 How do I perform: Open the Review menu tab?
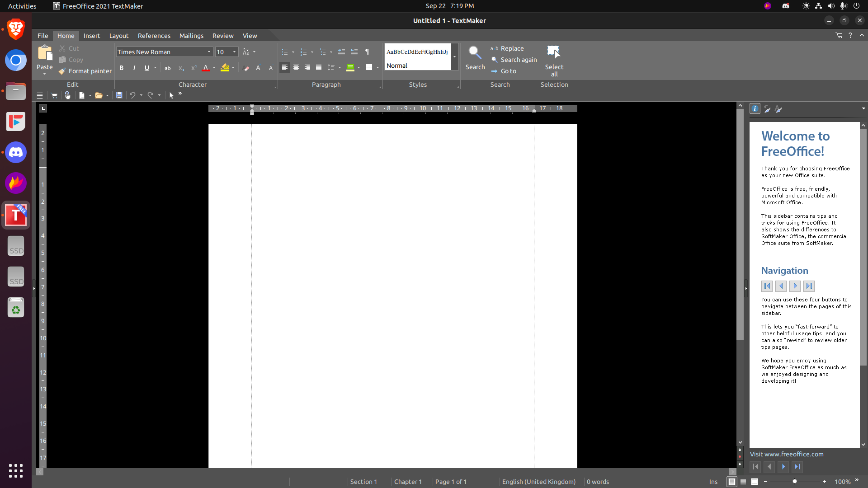(222, 35)
